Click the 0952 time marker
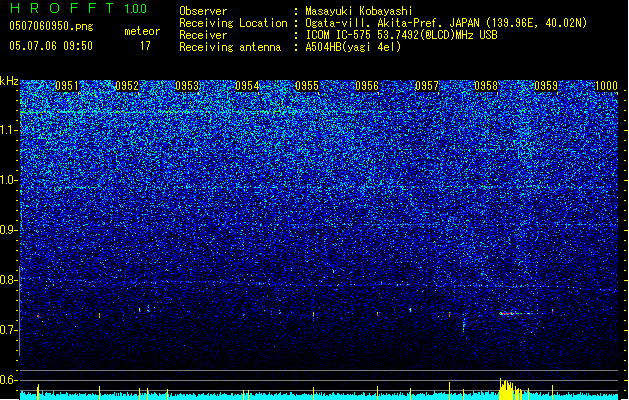Image resolution: width=629 pixels, height=400 pixels. (x=127, y=86)
